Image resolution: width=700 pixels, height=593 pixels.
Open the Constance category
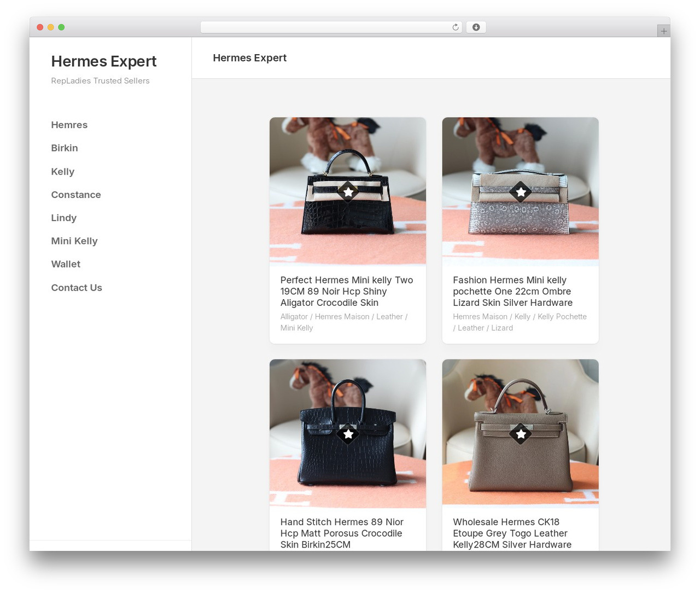(x=76, y=194)
